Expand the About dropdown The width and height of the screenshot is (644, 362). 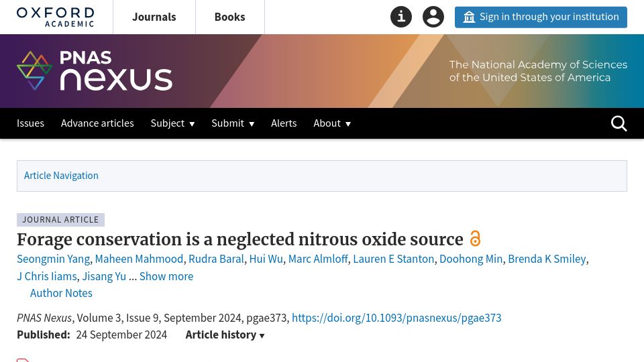pyautogui.click(x=332, y=123)
